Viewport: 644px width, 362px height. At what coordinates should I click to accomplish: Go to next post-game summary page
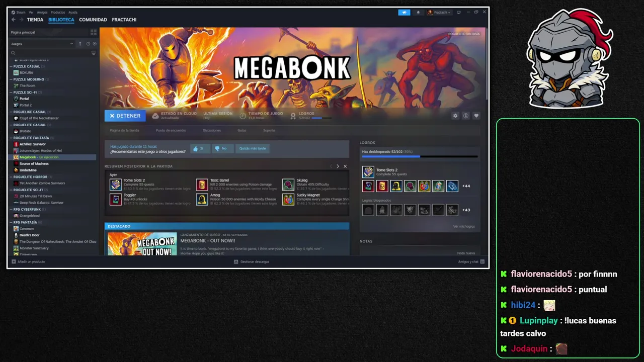338,166
